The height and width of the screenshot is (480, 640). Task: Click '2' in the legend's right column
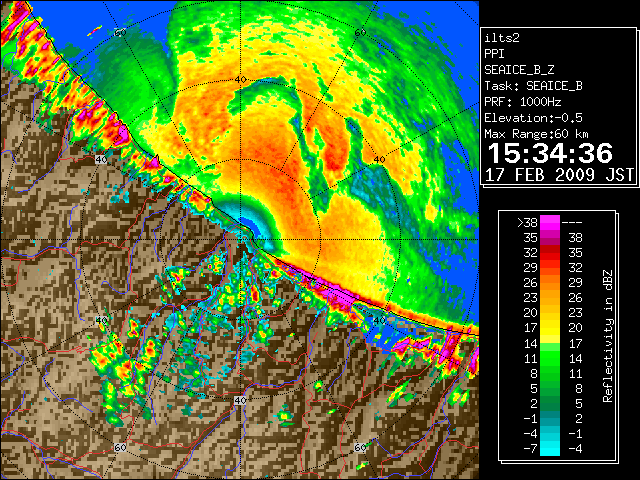(579, 418)
